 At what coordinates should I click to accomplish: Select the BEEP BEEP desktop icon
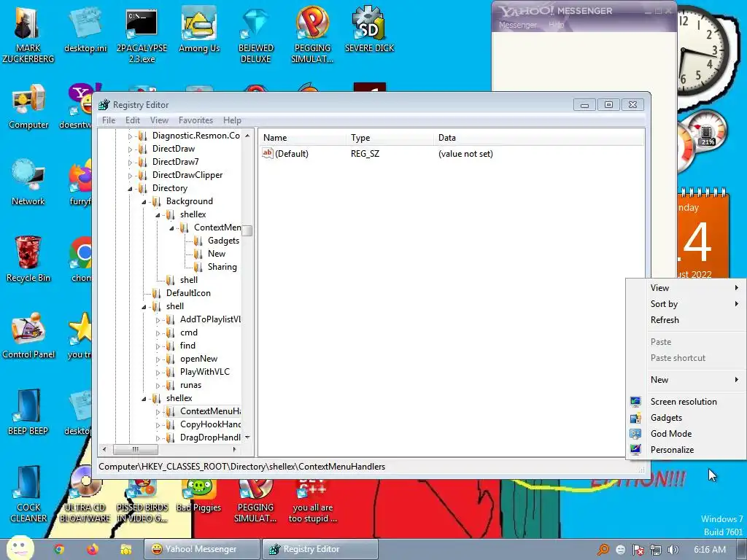tap(28, 413)
